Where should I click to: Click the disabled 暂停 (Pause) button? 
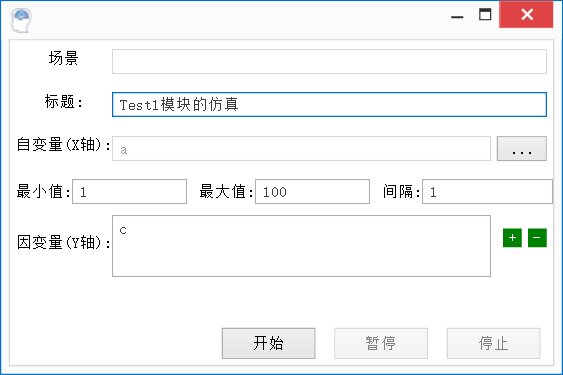pos(381,343)
